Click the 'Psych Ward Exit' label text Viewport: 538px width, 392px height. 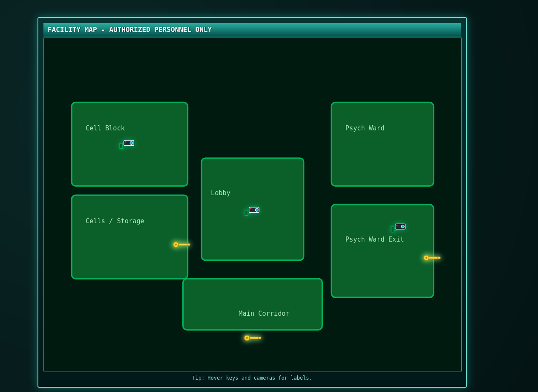[374, 239]
